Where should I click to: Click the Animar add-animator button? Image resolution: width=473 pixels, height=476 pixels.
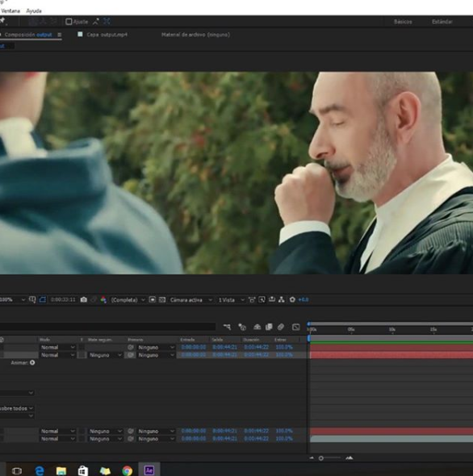(32, 362)
